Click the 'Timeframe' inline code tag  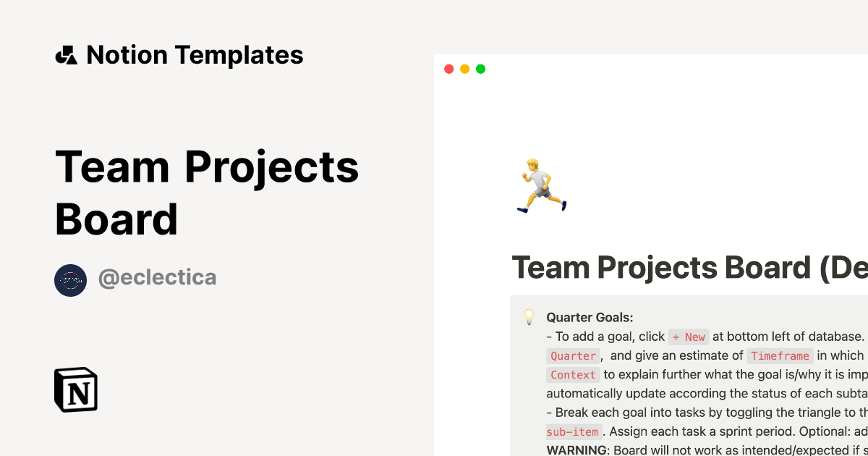780,355
